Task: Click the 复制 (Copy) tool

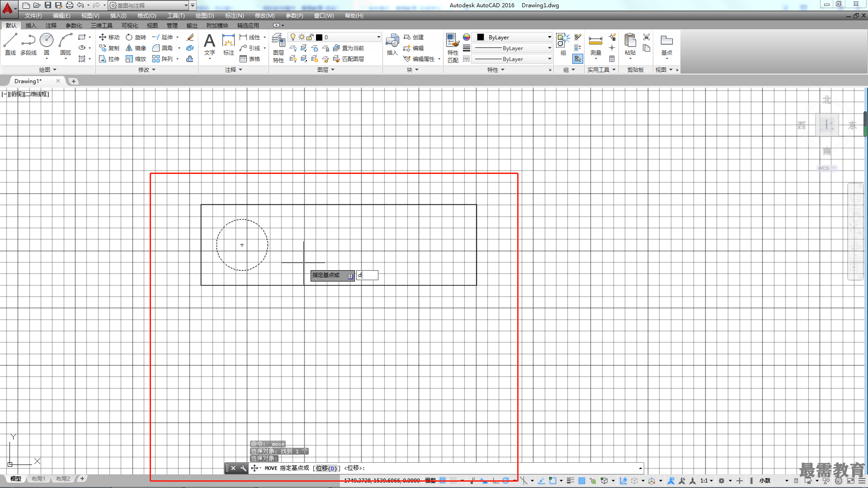Action: point(109,48)
